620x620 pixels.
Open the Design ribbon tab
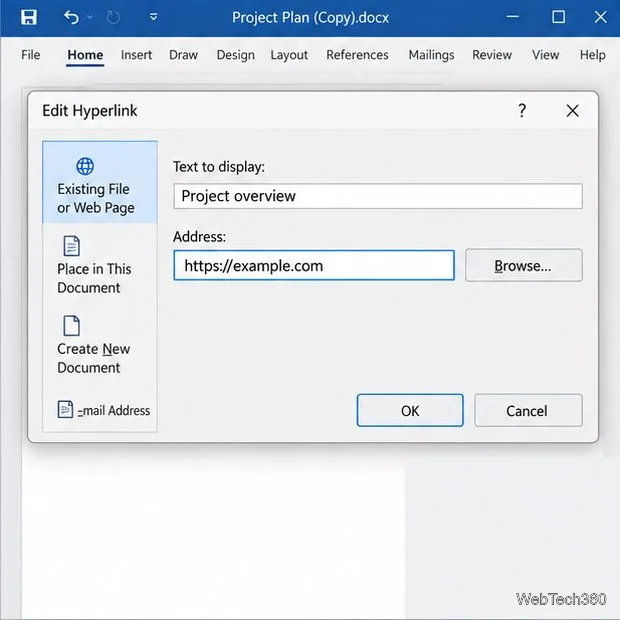[235, 55]
